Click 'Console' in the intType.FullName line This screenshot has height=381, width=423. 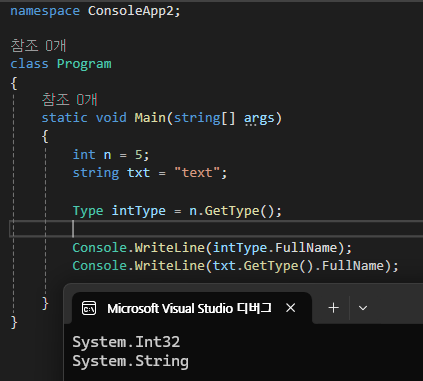pos(100,248)
